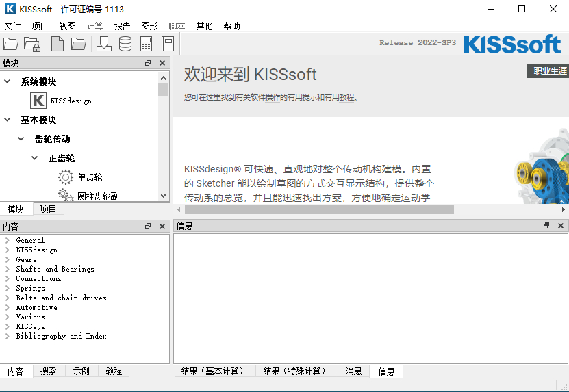Screen dimensions: 569x392
Task: Open the 消息 tab
Action: click(x=353, y=371)
